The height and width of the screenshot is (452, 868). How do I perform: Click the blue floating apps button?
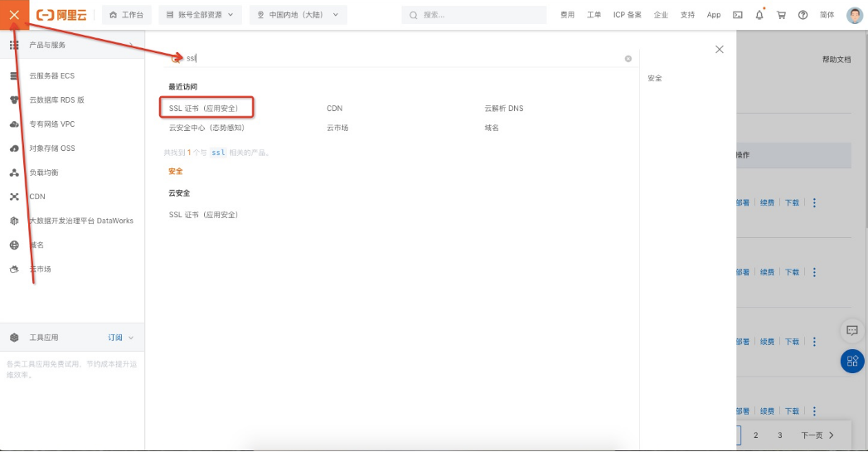click(x=852, y=361)
